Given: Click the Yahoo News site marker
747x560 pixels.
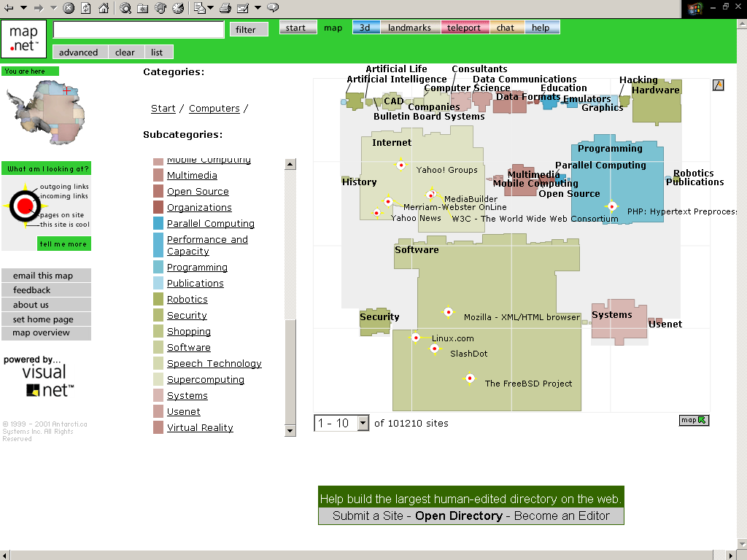Looking at the screenshot, I should tap(377, 212).
